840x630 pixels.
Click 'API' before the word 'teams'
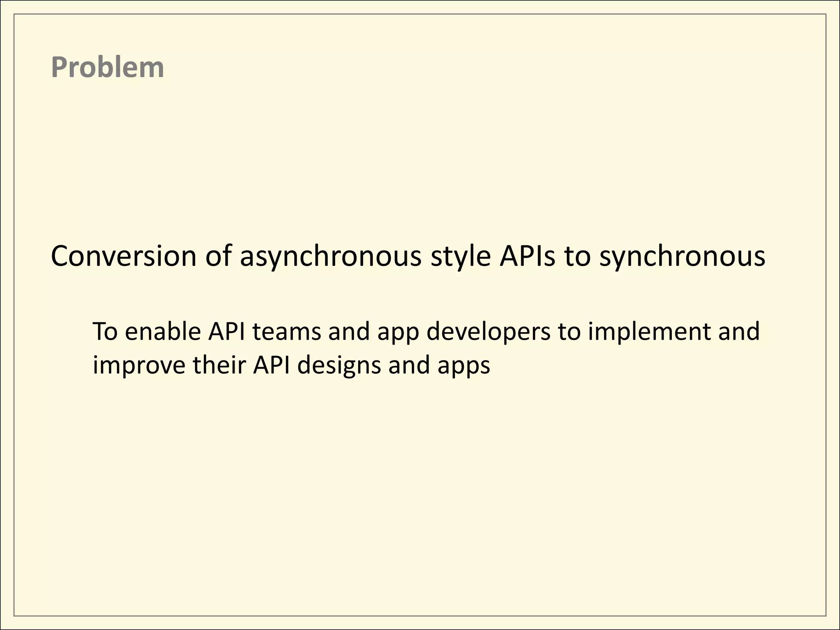pos(227,331)
